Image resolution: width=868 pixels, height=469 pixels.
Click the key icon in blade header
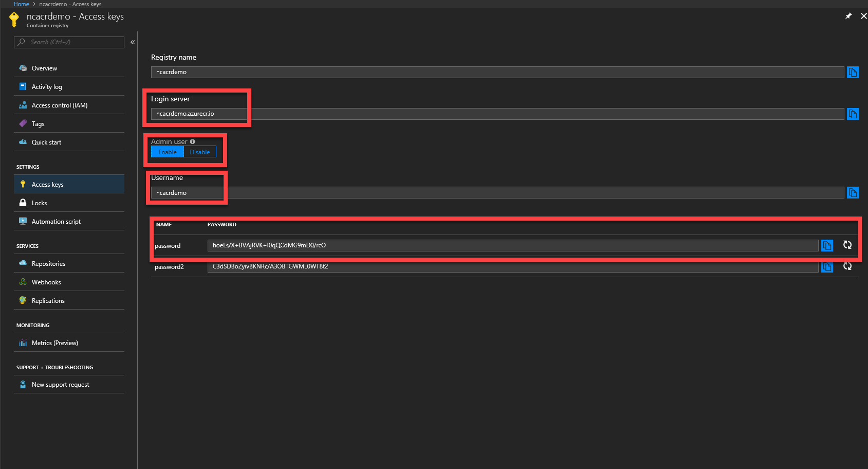click(14, 20)
